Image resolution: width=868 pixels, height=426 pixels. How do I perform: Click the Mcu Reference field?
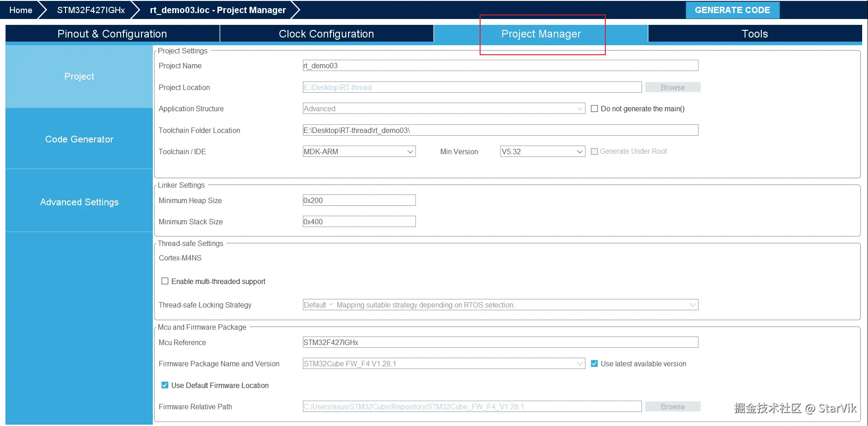(x=500, y=342)
